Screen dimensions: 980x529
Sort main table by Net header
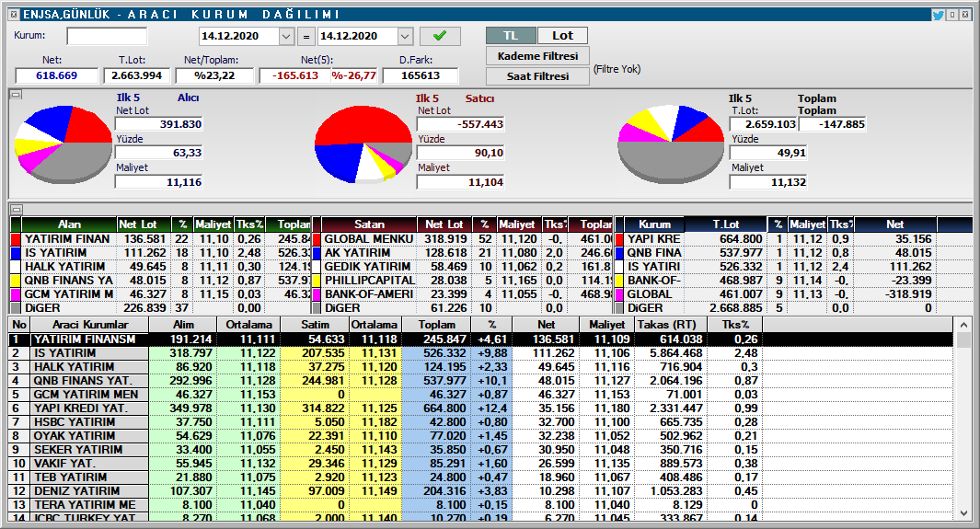(546, 325)
